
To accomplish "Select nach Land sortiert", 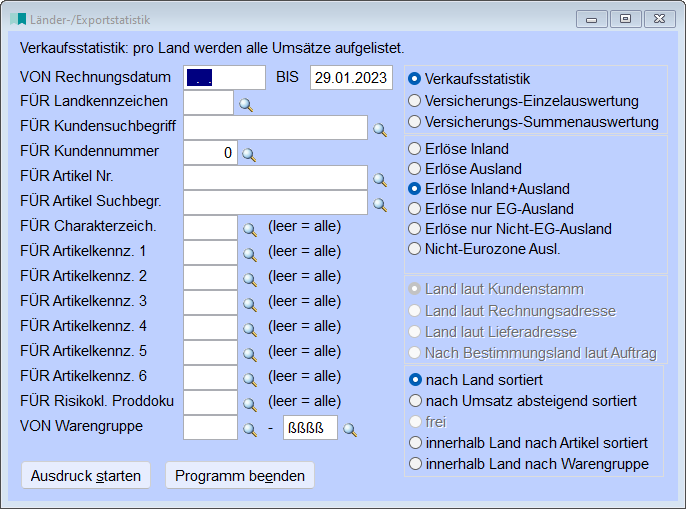I will pos(476,379).
